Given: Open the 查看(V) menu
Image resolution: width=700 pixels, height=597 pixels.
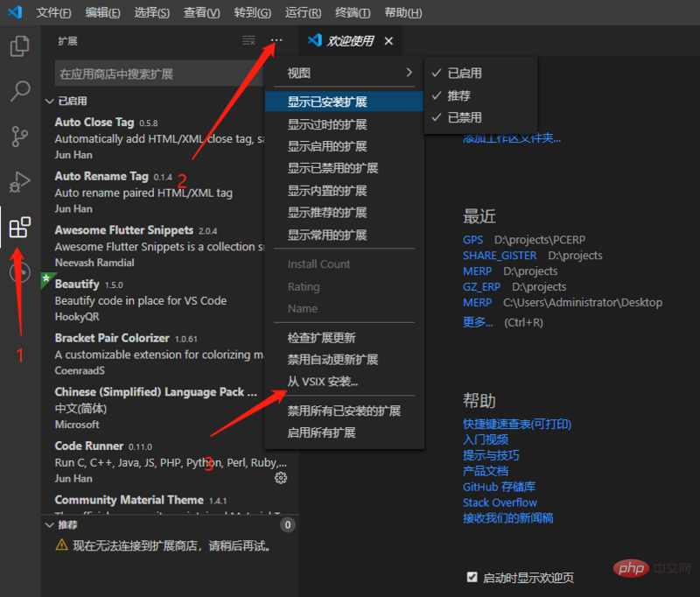Looking at the screenshot, I should (x=202, y=12).
